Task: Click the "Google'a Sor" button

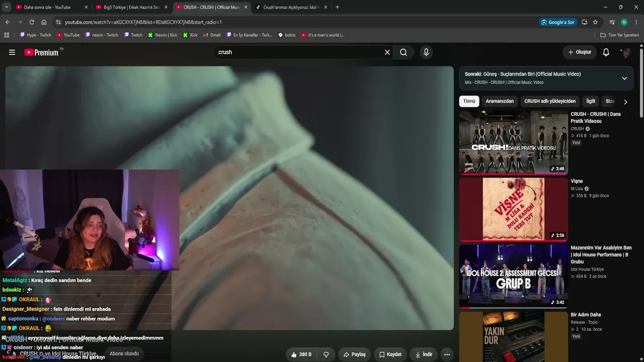Action: (557, 22)
